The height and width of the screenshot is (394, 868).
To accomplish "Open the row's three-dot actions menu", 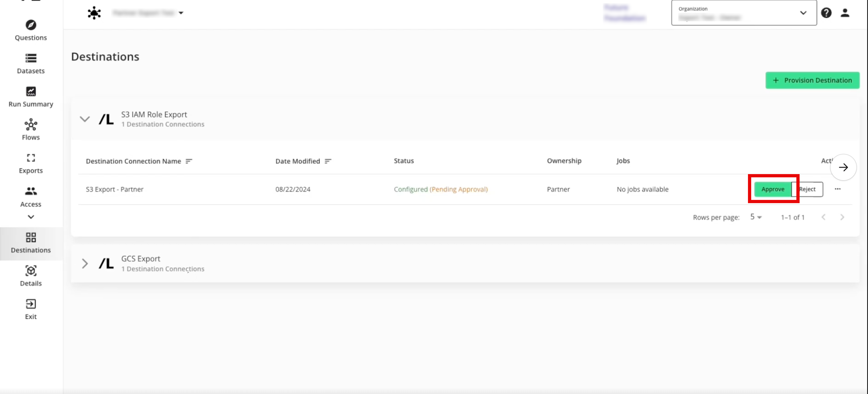I will point(837,189).
